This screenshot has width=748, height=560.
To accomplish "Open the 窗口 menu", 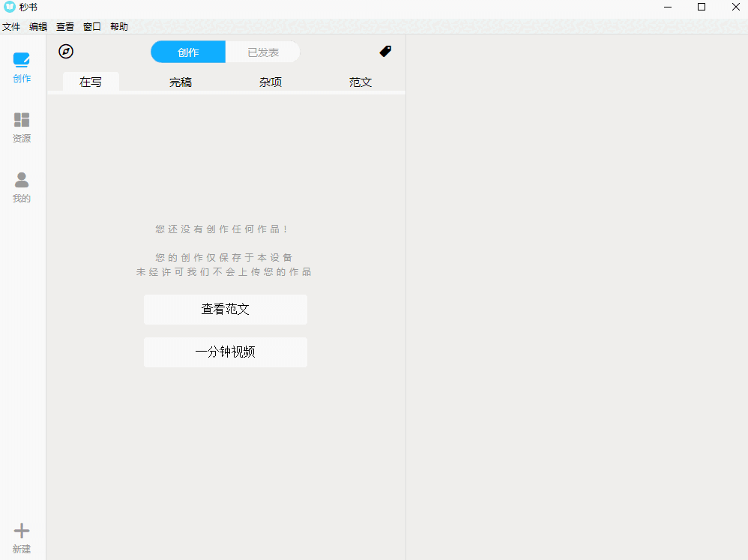I will point(92,27).
